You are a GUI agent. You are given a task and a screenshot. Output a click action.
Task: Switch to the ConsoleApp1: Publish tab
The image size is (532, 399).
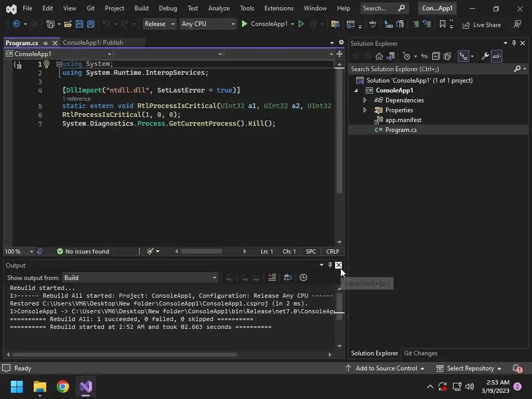pos(93,43)
